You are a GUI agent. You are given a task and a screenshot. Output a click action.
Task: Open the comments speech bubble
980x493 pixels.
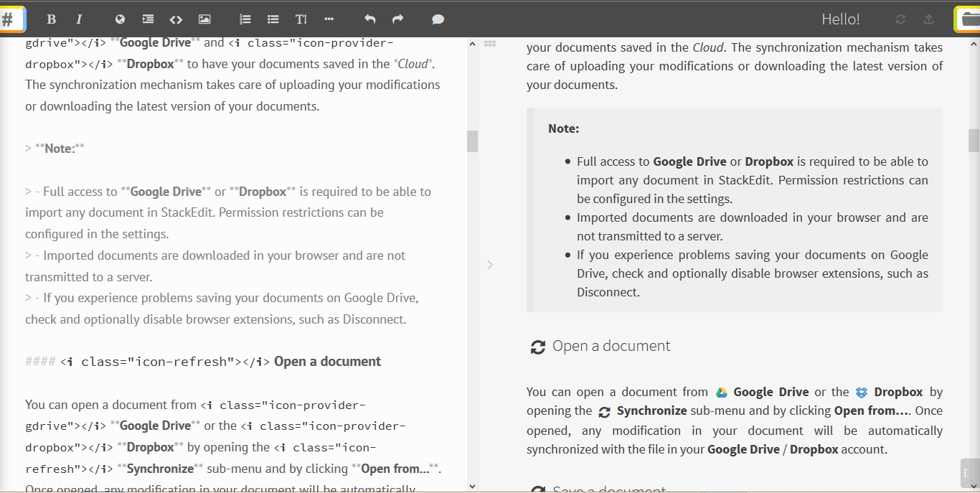438,19
